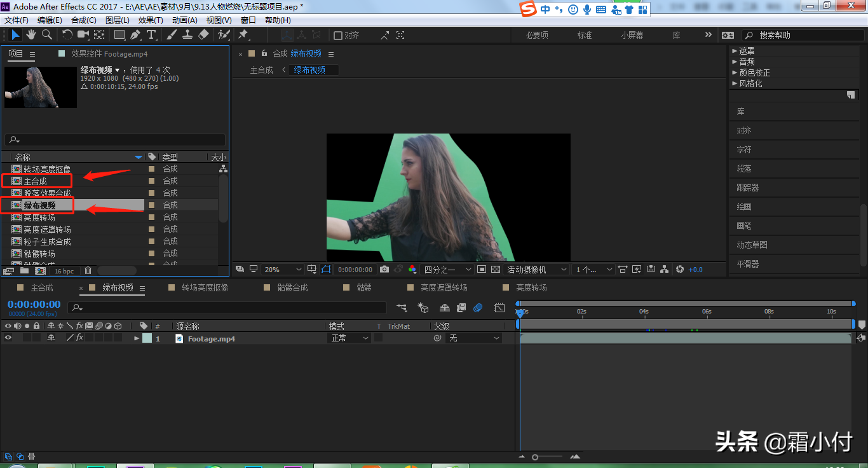868x468 pixels.
Task: Enable motion blur for the composition
Action: click(x=478, y=308)
